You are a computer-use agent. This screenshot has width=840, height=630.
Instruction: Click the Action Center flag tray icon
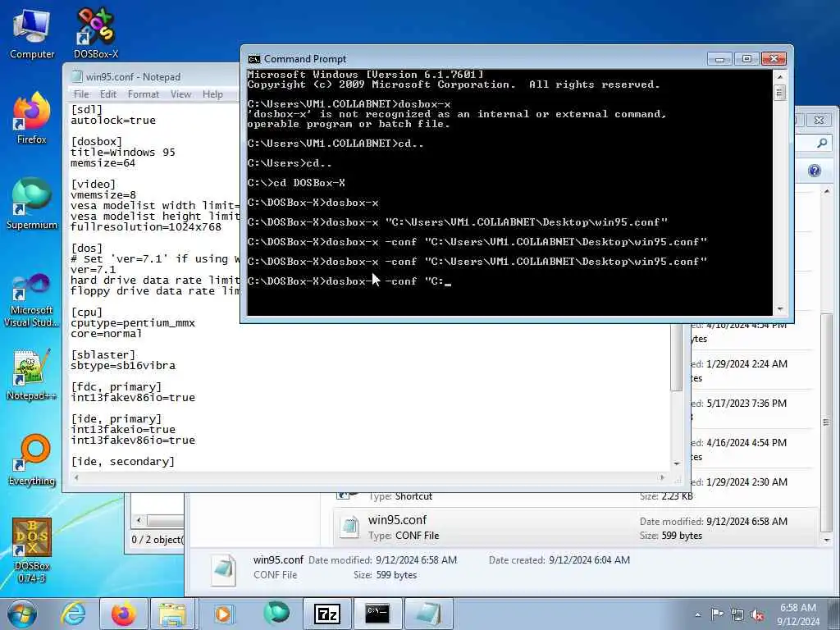pos(717,614)
